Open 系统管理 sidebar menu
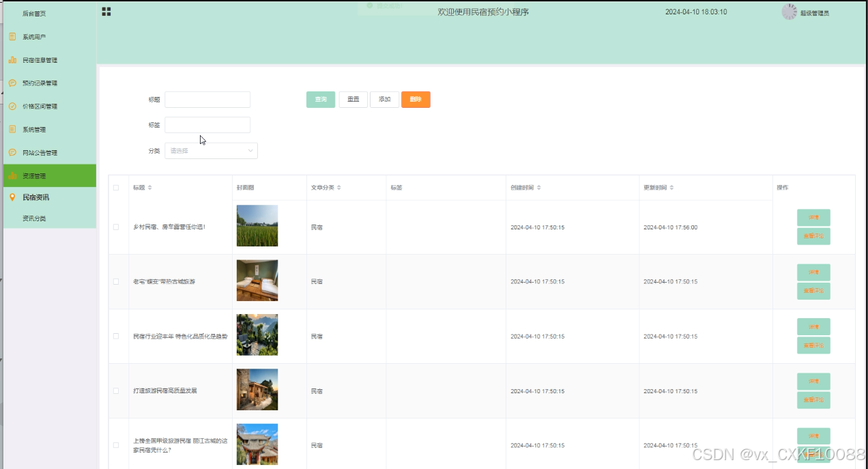This screenshot has width=868, height=469. [49, 130]
